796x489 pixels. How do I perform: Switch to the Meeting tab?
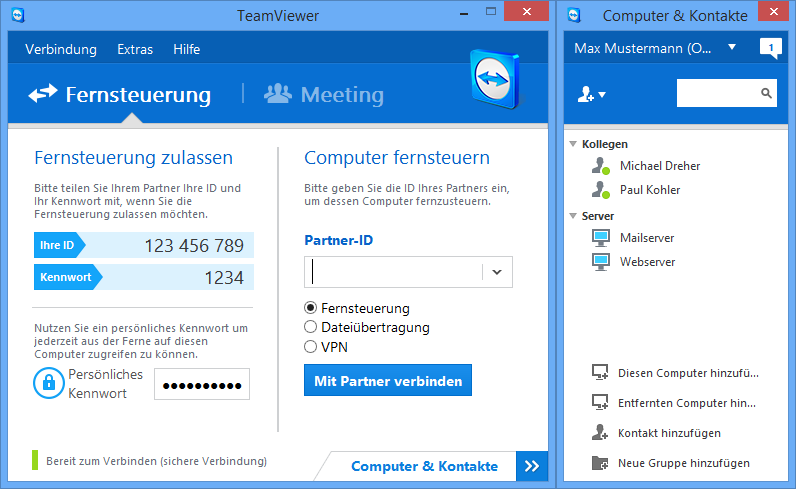coord(324,94)
